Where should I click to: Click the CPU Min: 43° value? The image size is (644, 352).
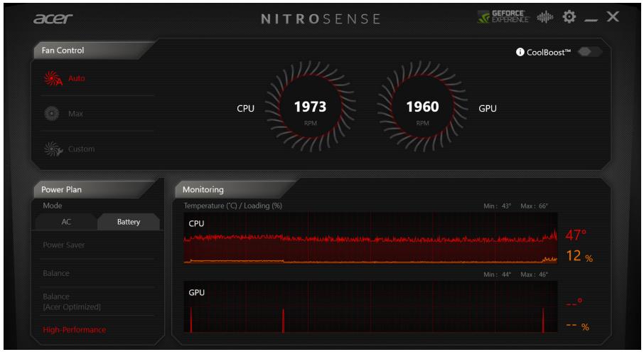pos(498,206)
